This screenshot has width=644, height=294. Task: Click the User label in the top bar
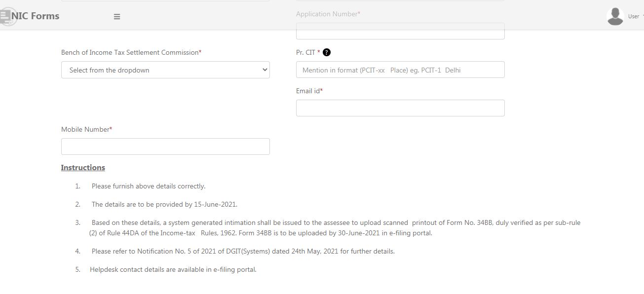click(633, 16)
